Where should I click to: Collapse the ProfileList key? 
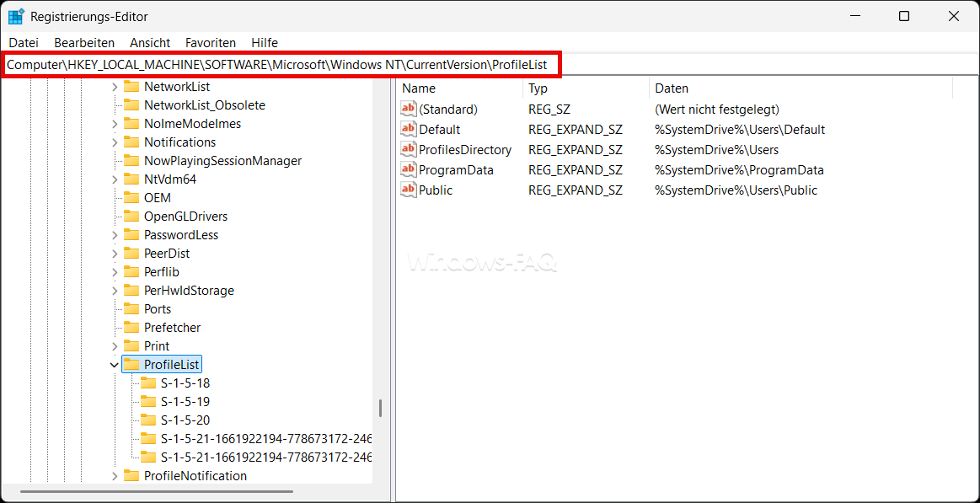click(115, 364)
